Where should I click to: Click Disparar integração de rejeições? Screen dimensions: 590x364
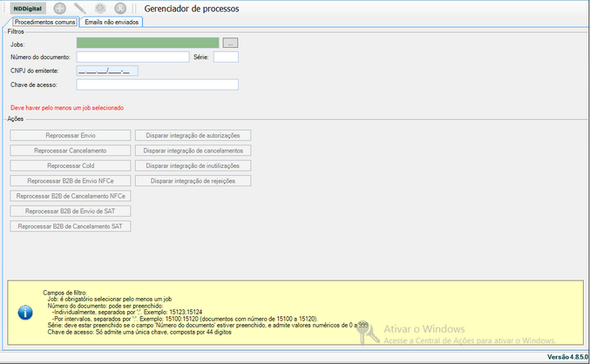(193, 181)
